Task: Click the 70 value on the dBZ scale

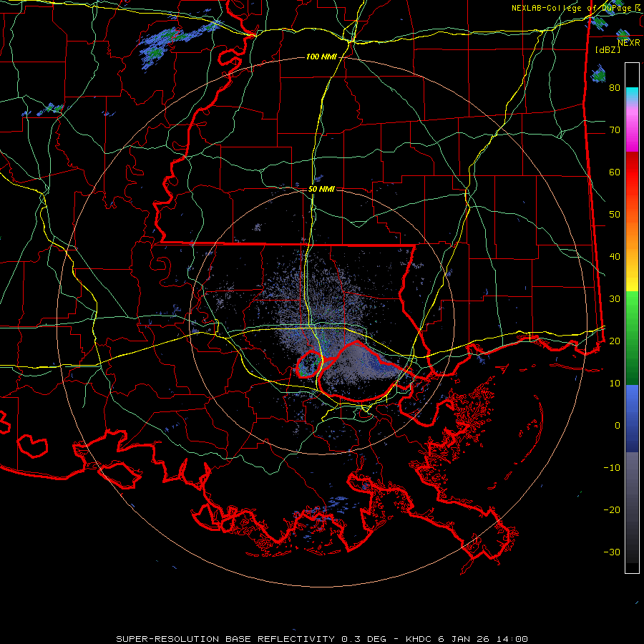Action: point(615,130)
